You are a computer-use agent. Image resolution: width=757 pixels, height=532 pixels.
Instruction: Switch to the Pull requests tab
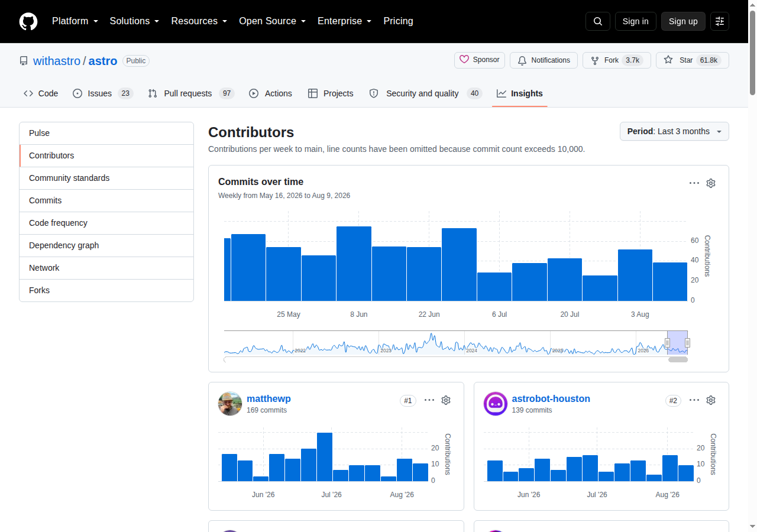(191, 93)
